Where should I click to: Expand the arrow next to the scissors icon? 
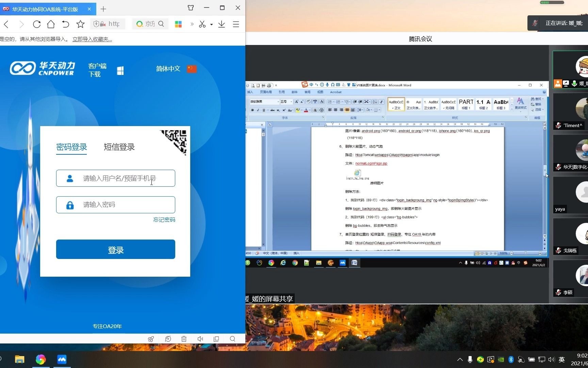(x=211, y=25)
